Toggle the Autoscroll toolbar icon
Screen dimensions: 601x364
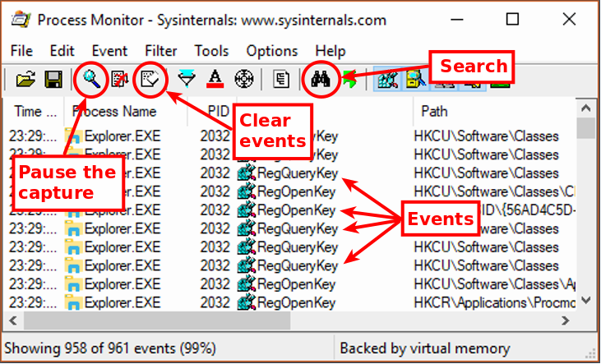119,80
